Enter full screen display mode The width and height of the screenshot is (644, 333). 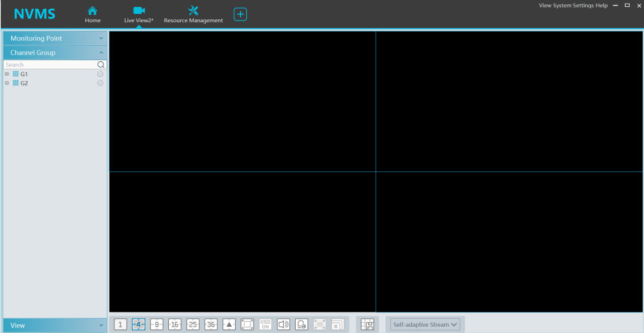pyautogui.click(x=247, y=324)
